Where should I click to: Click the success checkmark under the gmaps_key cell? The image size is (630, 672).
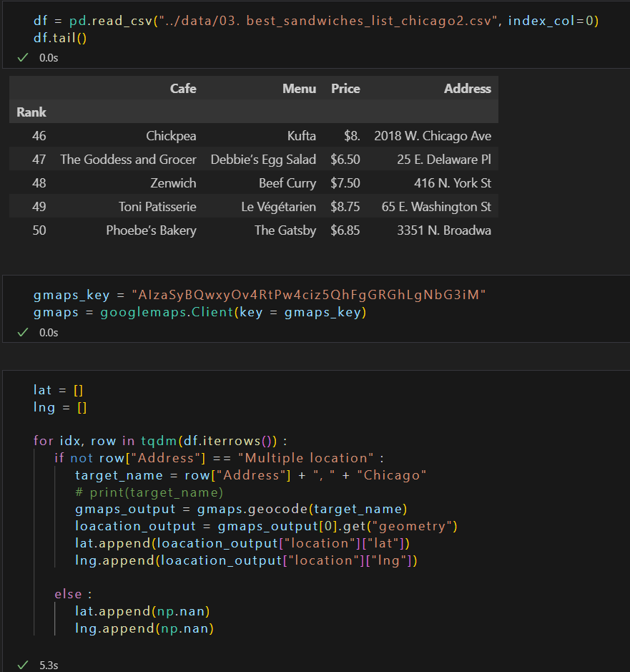tap(23, 332)
